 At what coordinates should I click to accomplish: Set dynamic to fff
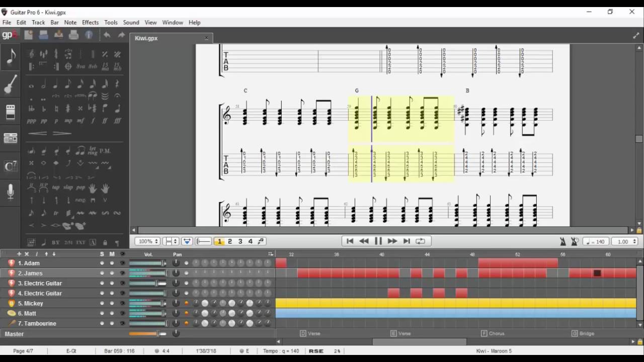click(117, 121)
